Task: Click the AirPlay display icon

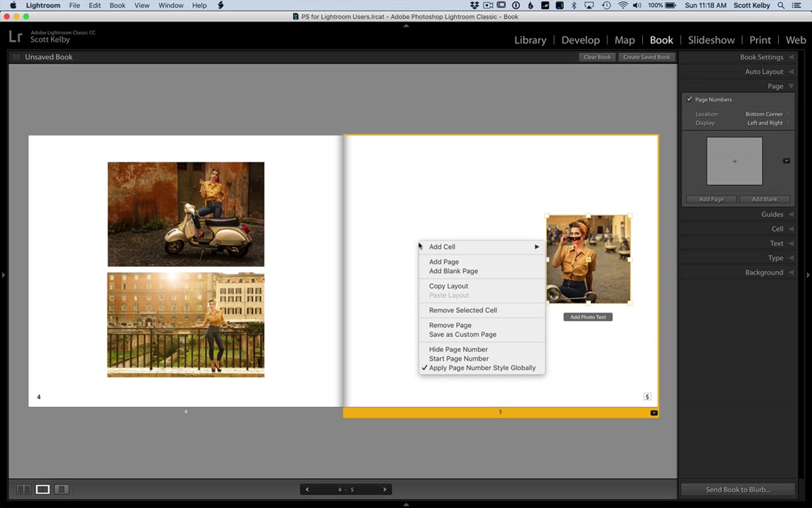Action: [x=589, y=5]
